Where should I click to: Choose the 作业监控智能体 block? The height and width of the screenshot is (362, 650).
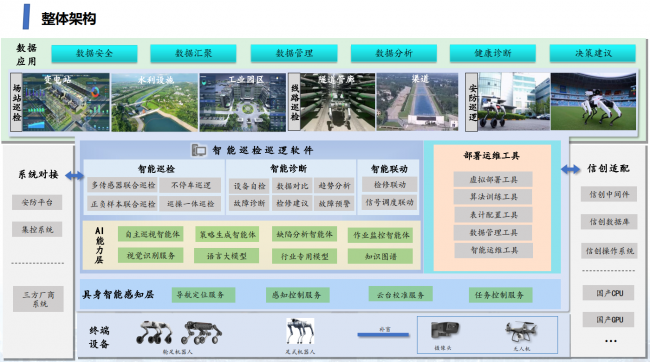coord(381,236)
